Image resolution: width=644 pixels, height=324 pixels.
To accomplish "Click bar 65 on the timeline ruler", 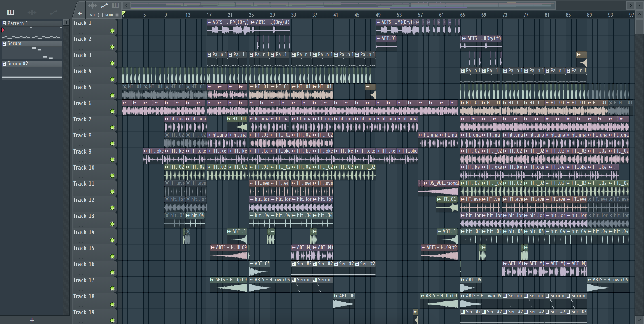I will coord(462,15).
